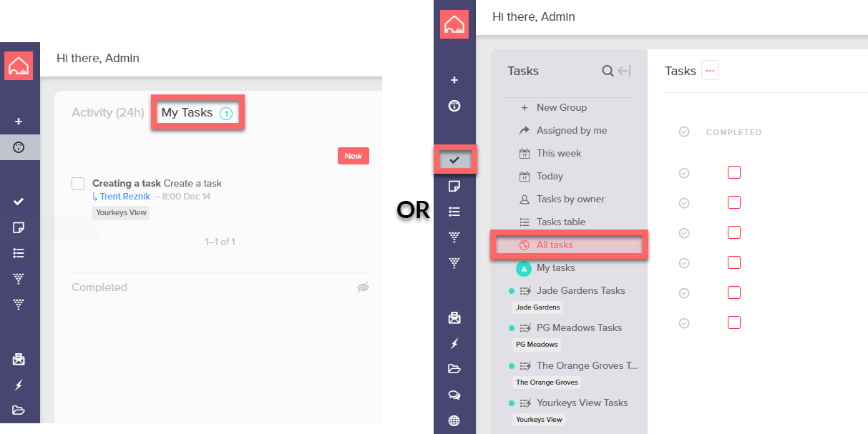Screen dimensions: 868x434
Task: Open the chat bubbles icon in right sidebar
Action: pyautogui.click(x=454, y=395)
